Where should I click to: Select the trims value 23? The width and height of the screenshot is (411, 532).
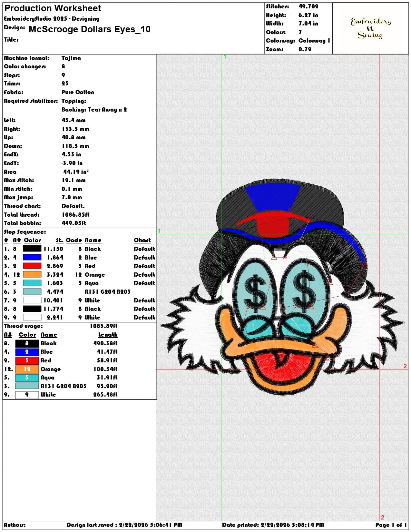click(65, 84)
